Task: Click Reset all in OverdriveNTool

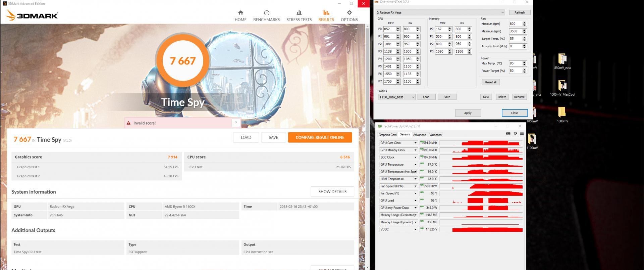Action: [491, 82]
